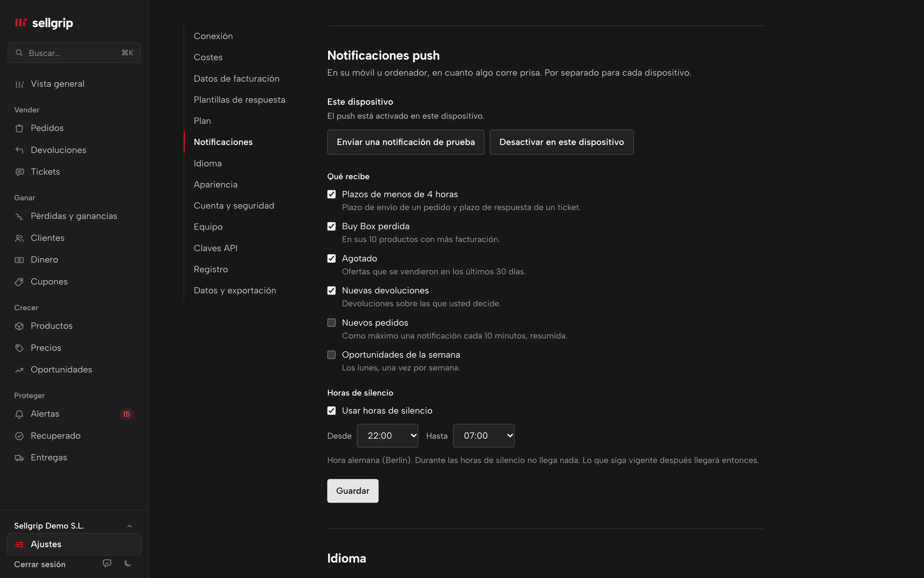Click the Cerrar sesión link
Screen dimensions: 924x578
pos(40,564)
